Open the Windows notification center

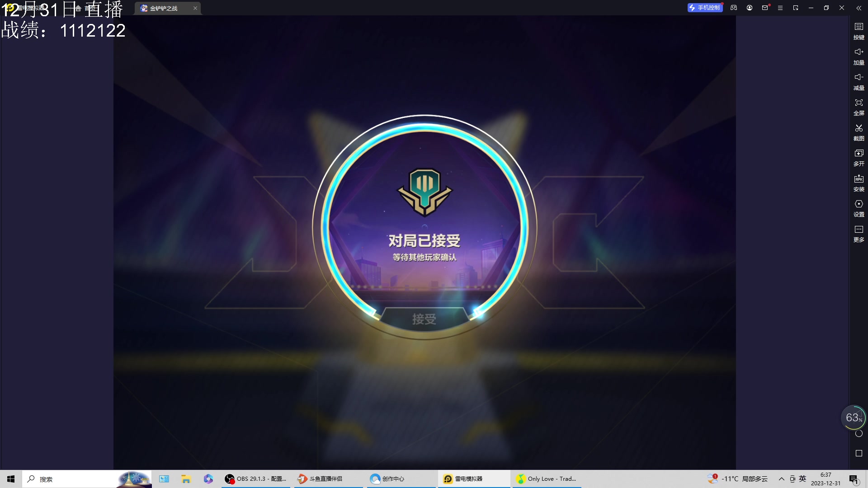[x=854, y=479]
